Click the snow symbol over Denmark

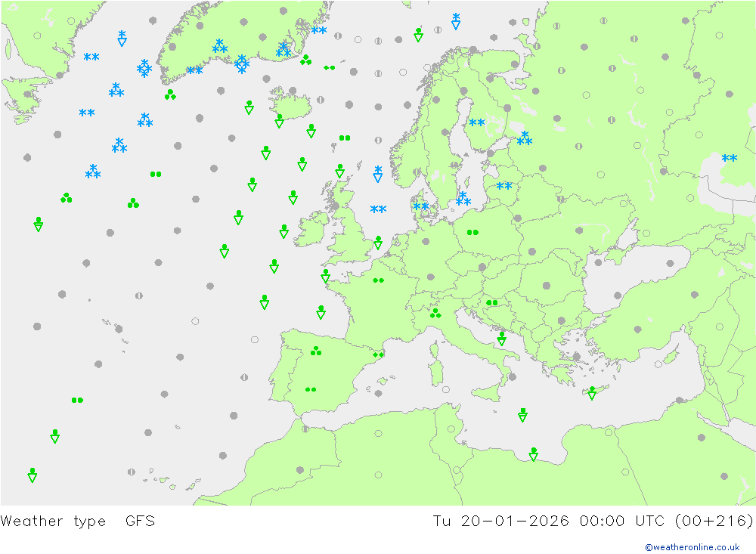pyautogui.click(x=421, y=206)
